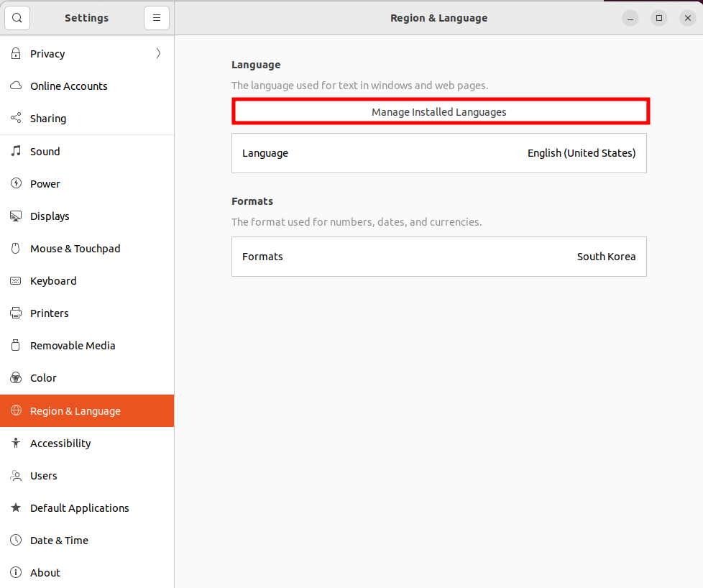Open the hamburger menu in Settings header
The height and width of the screenshot is (588, 703).
pyautogui.click(x=157, y=18)
